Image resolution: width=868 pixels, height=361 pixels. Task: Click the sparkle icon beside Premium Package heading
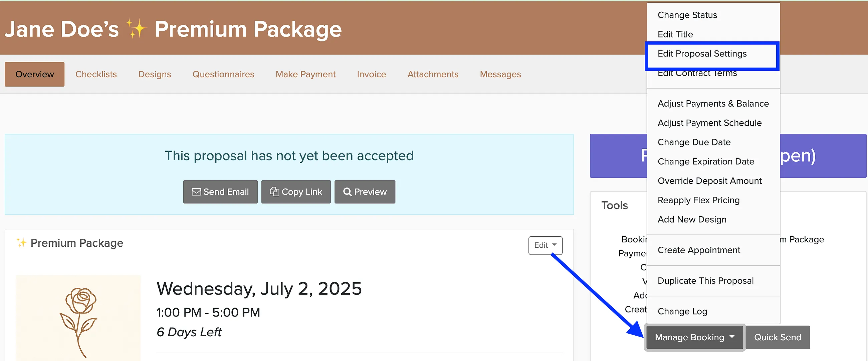(21, 243)
